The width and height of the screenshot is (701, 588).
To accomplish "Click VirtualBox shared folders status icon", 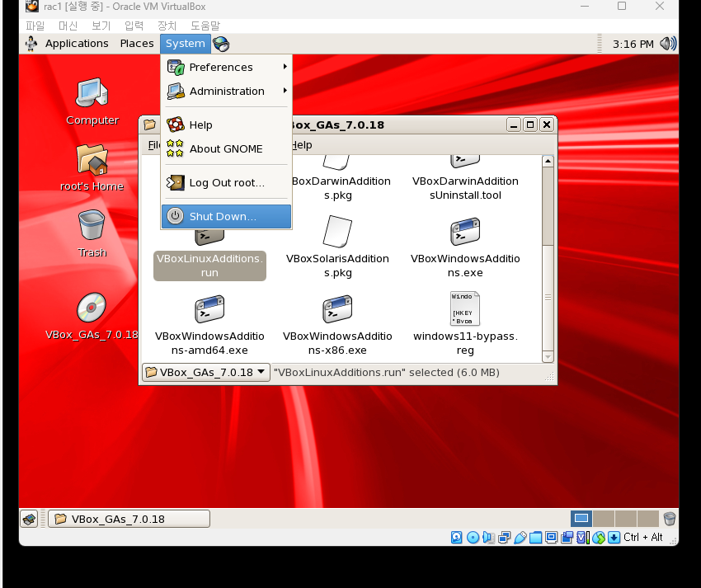I will tap(535, 537).
